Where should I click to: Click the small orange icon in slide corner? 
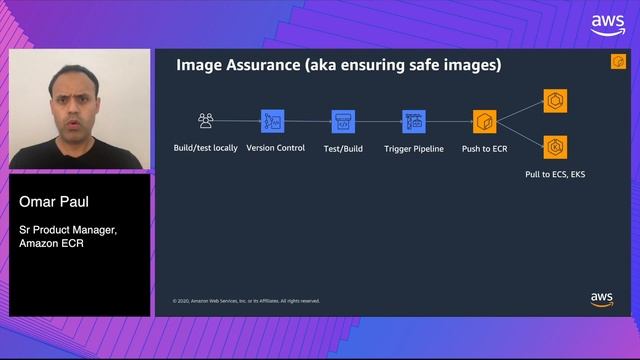pos(618,62)
